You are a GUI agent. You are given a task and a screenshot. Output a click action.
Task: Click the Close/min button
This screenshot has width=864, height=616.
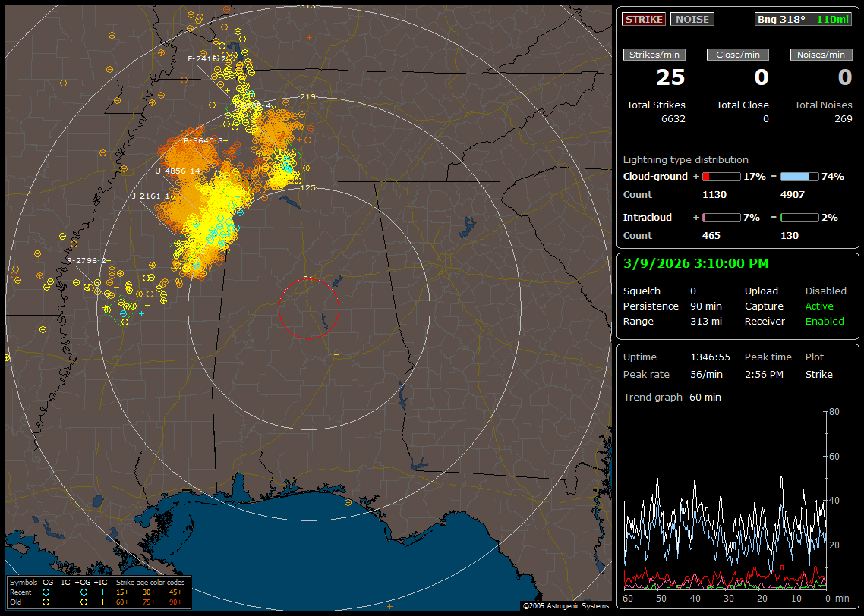tap(738, 55)
